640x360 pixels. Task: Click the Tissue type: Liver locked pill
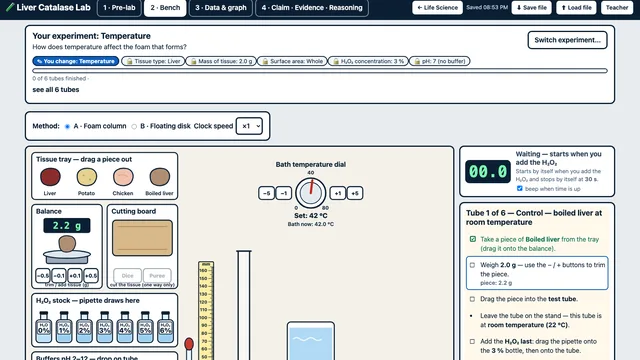point(153,61)
